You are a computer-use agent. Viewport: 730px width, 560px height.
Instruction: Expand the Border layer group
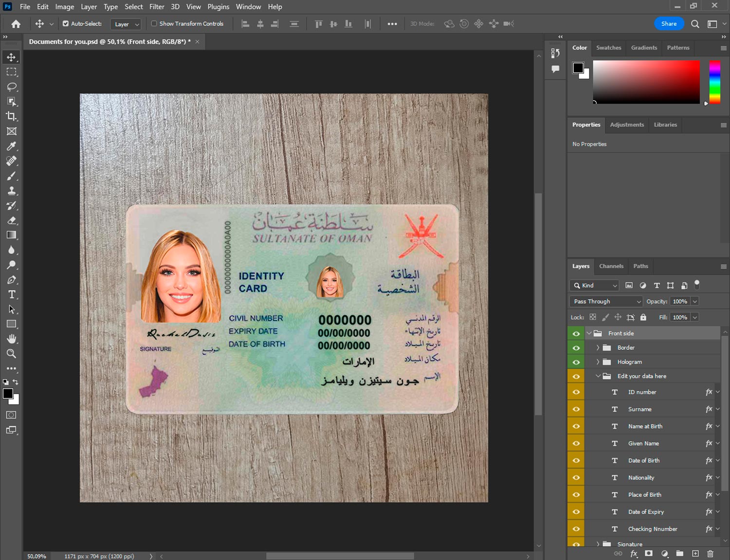(x=598, y=348)
